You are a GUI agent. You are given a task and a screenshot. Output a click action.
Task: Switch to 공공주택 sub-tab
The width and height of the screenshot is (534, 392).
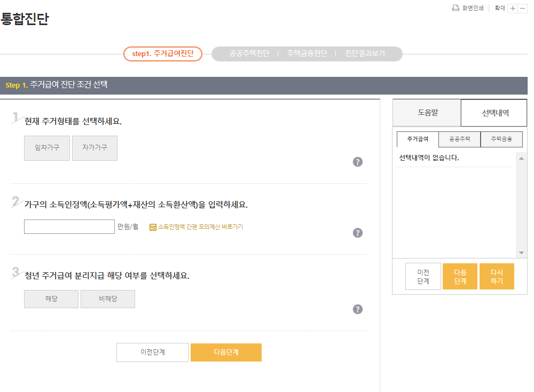point(459,139)
